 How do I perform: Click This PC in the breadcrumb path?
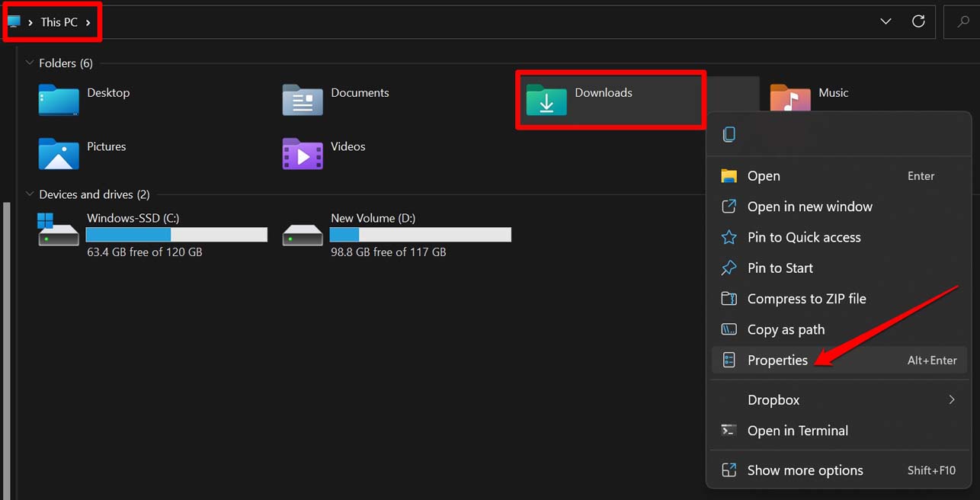(x=59, y=22)
